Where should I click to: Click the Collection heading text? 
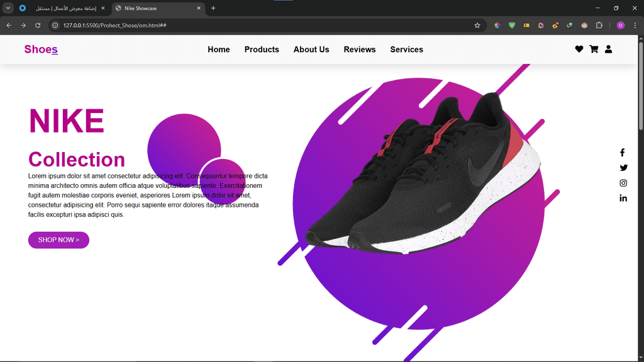(76, 159)
